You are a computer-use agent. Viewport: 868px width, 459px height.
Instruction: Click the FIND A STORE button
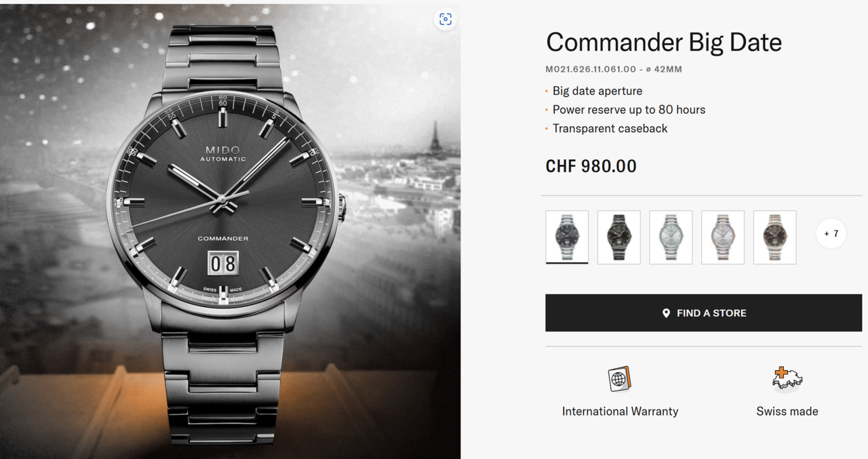703,313
